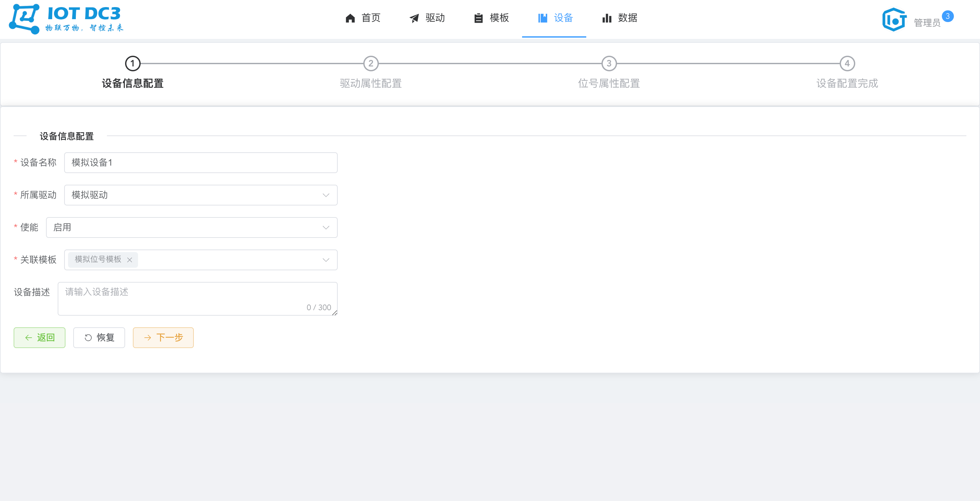Screen dimensions: 980x501
Task: Click the 恢复 restore arrow icon
Action: click(88, 337)
